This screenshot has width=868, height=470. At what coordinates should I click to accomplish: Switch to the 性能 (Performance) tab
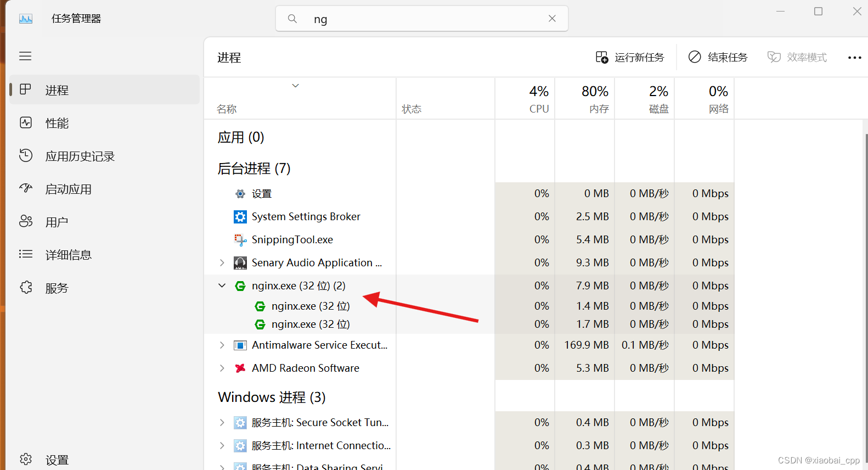[105, 123]
